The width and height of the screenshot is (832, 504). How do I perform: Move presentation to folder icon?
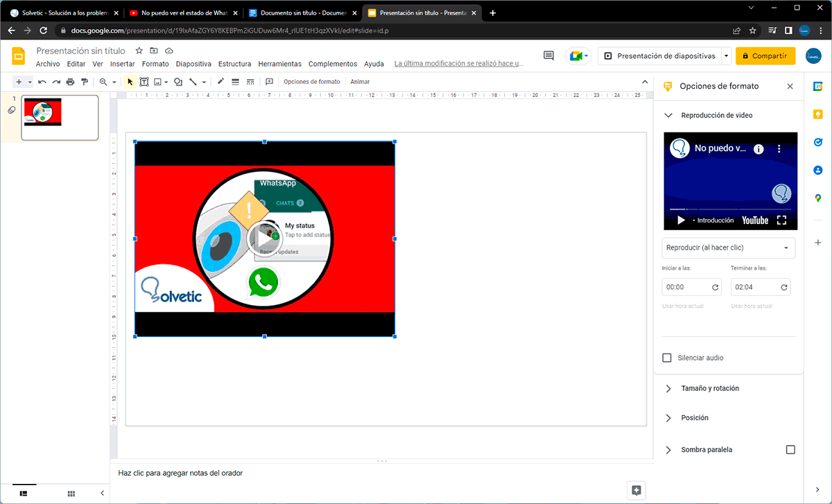[154, 51]
